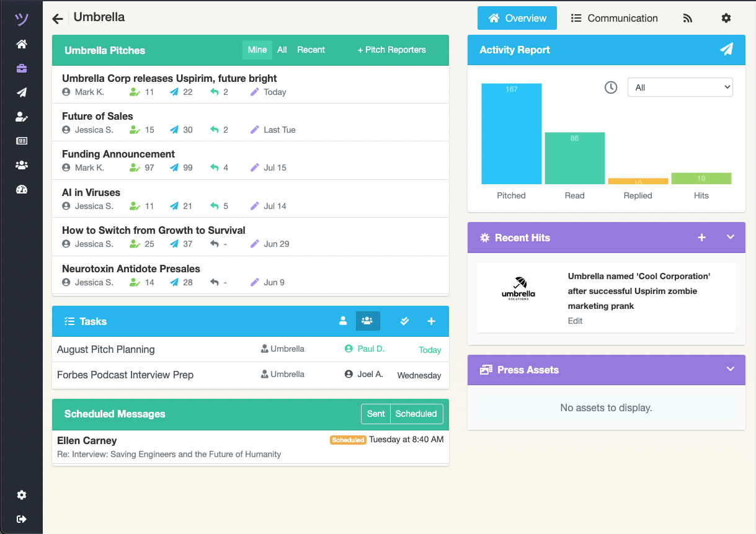Screen dimensions: 756x534
Task: Click the sent plane icon in the Funding Announcement row
Action: [x=174, y=167]
